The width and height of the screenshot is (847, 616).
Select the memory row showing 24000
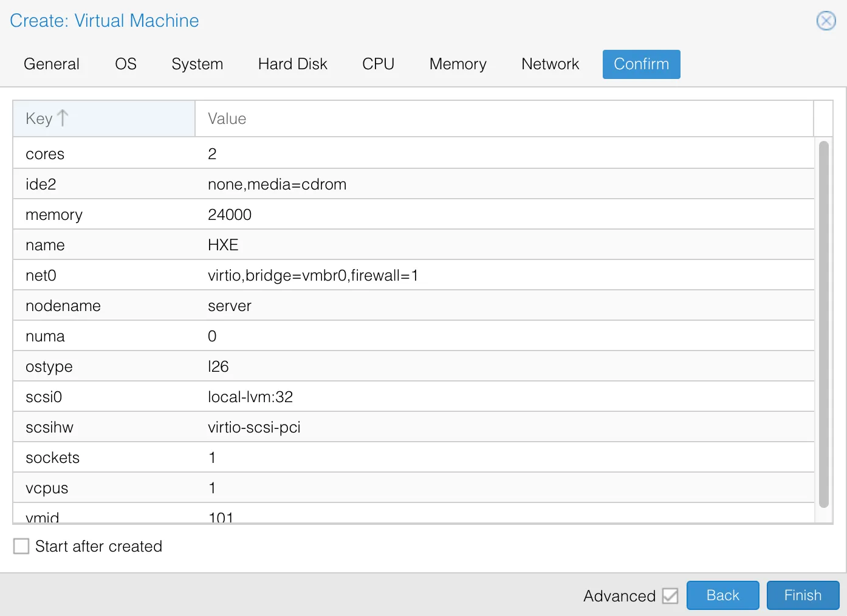413,214
